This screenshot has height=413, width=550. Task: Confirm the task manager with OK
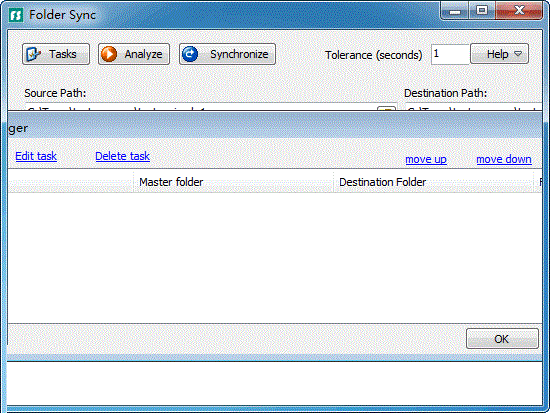click(x=502, y=339)
